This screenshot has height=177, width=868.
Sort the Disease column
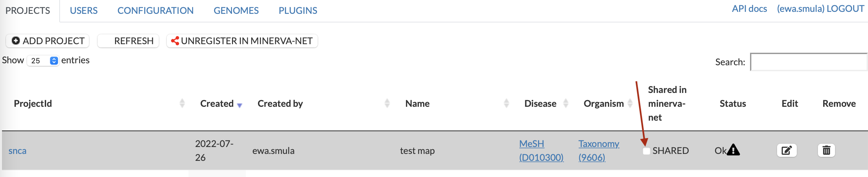point(566,103)
